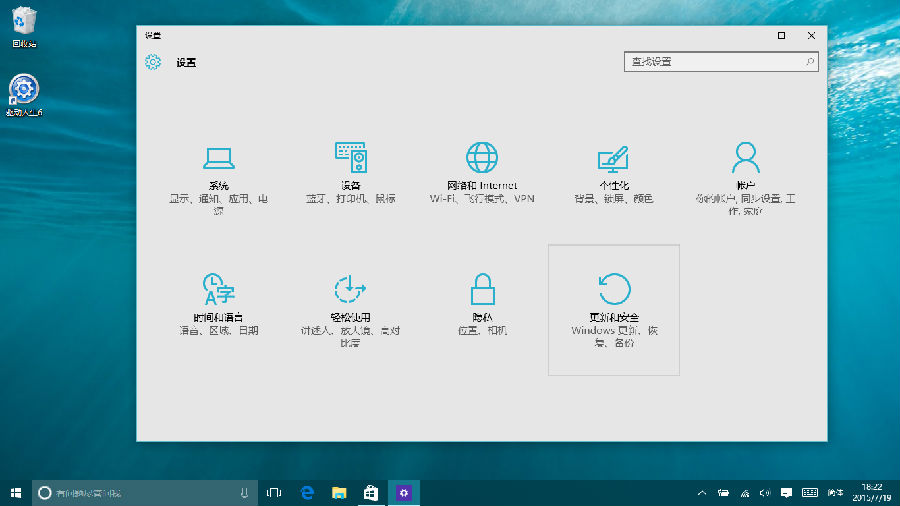Open Personalization (个性化) settings icon
This screenshot has height=506, width=900.
[613, 159]
